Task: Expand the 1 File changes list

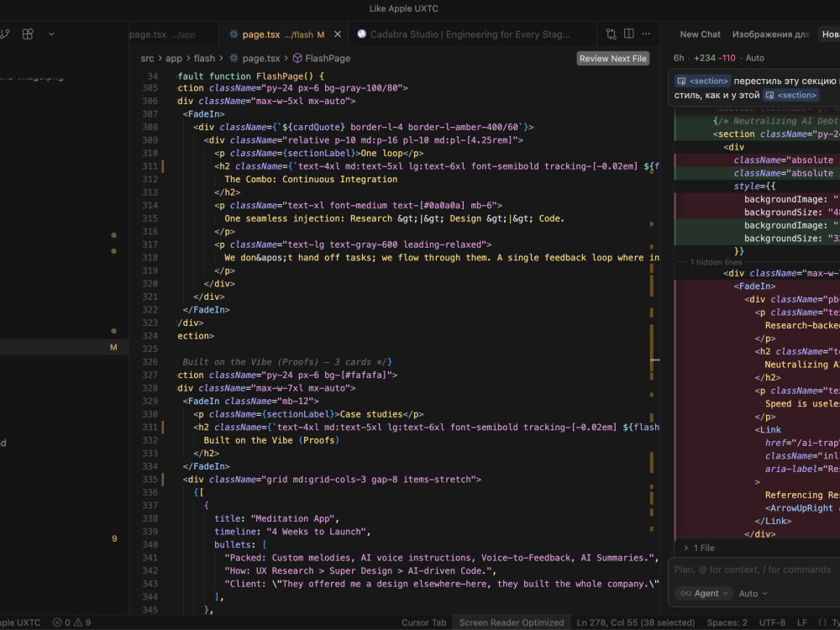Action: (699, 548)
